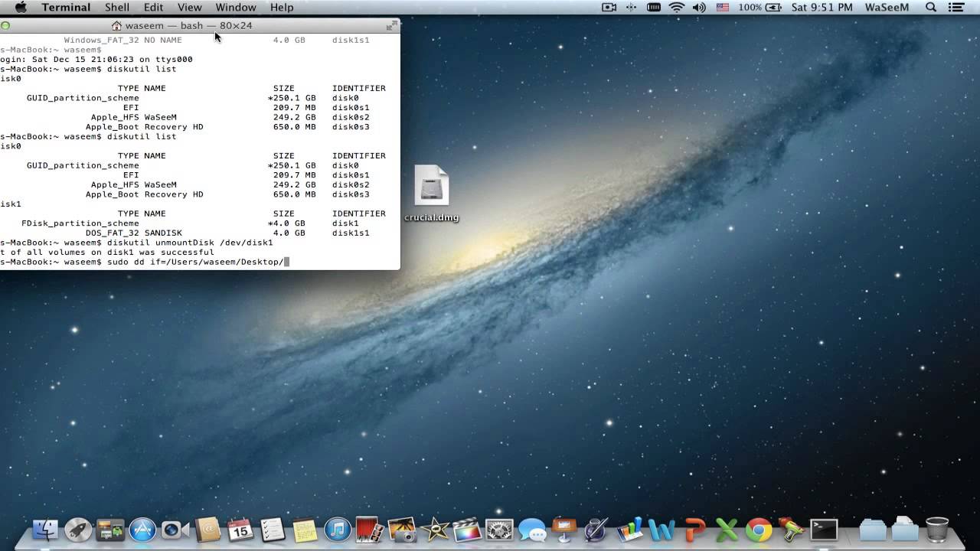
Task: Open Finder from the Dock
Action: (46, 529)
